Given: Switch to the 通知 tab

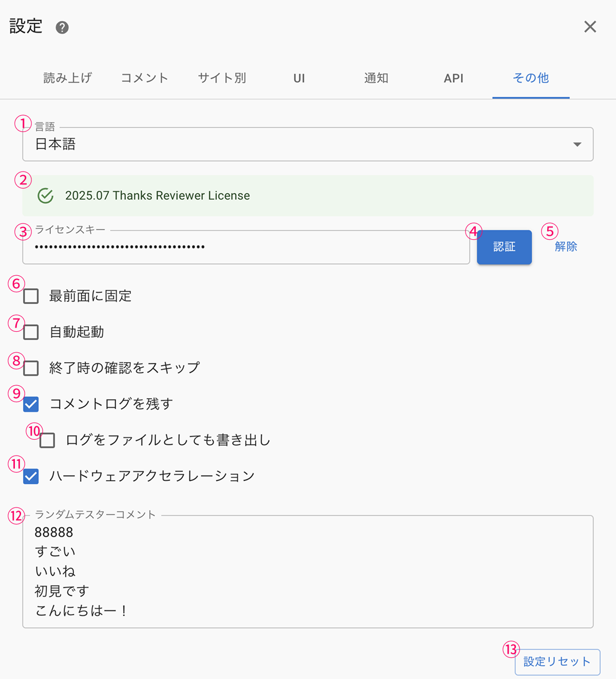Looking at the screenshot, I should (376, 78).
